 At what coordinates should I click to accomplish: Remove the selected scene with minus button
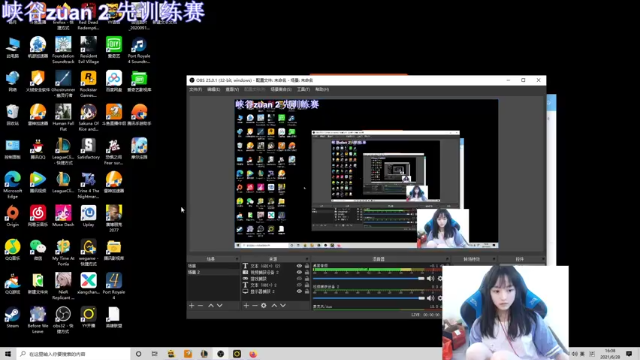coord(200,305)
